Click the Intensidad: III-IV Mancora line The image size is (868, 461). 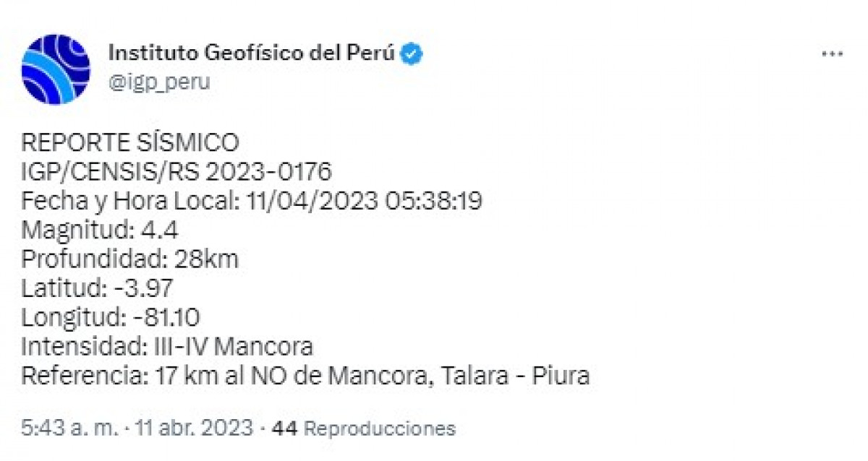(167, 347)
